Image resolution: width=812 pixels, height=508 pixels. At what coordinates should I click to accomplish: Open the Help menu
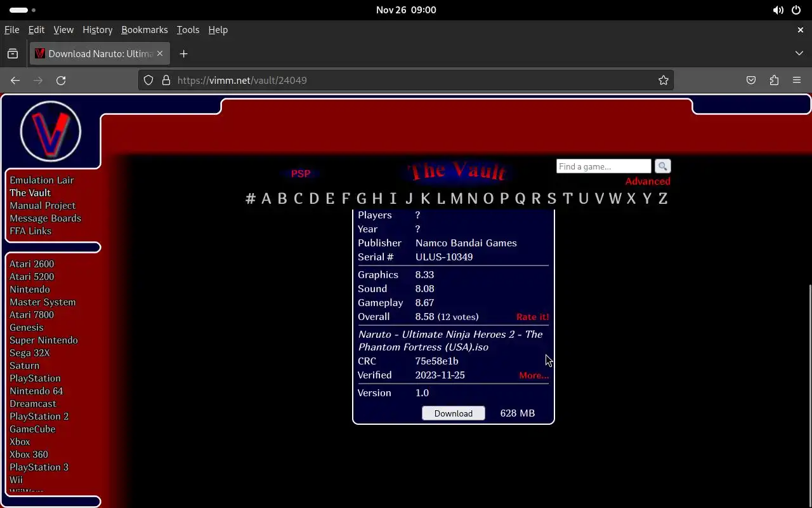pyautogui.click(x=218, y=30)
